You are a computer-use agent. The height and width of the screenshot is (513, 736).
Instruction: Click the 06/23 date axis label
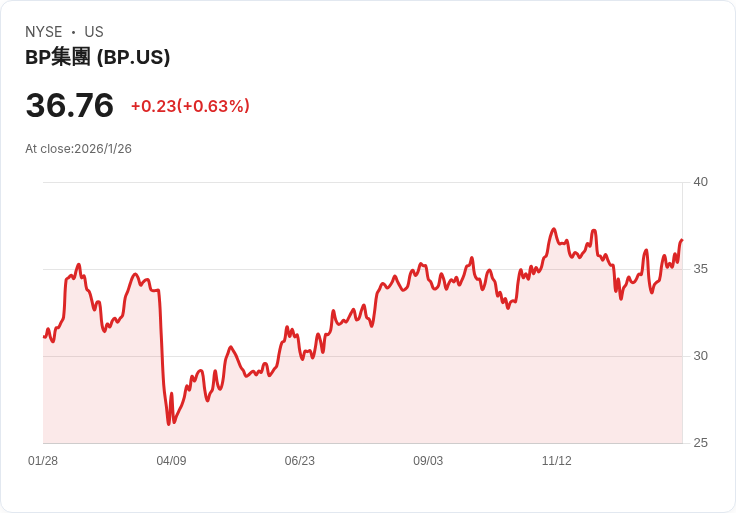pos(299,461)
